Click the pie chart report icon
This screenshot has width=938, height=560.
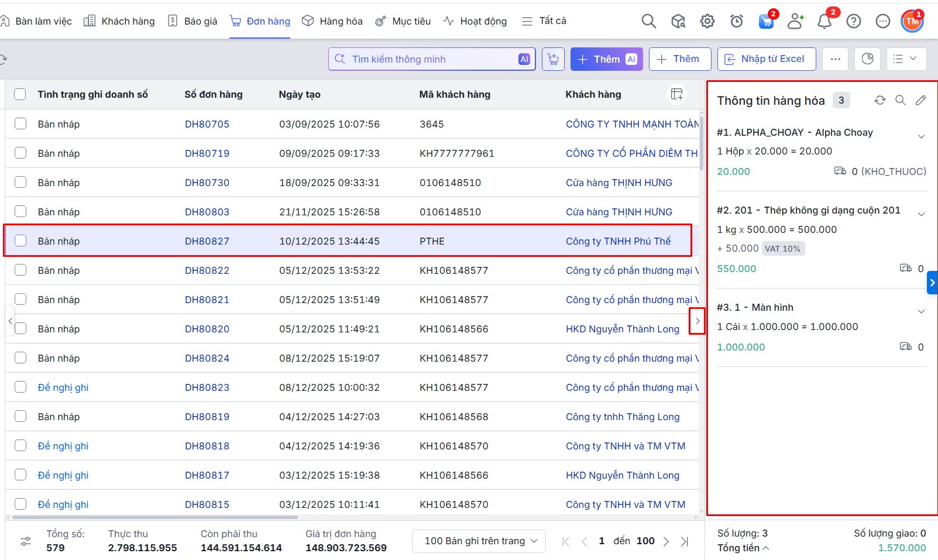868,59
